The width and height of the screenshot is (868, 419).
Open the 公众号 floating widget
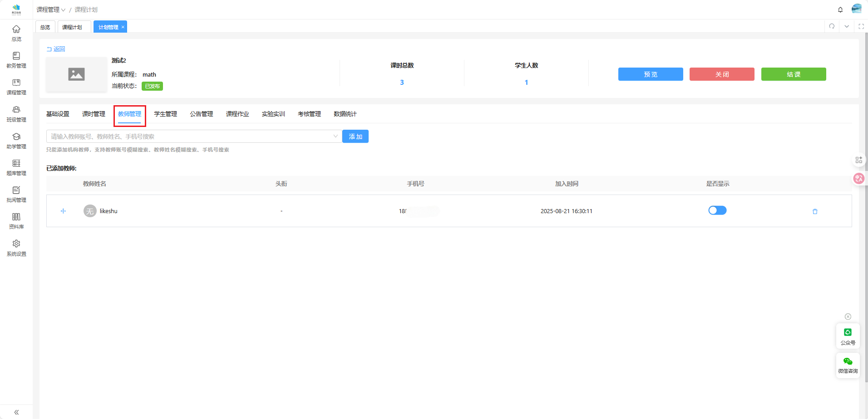[x=848, y=336]
